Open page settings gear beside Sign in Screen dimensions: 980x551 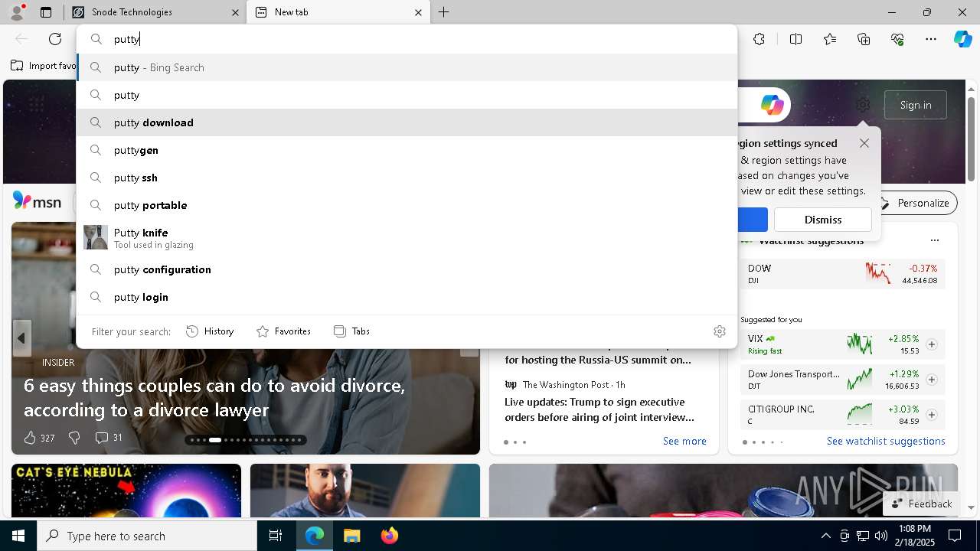863,105
